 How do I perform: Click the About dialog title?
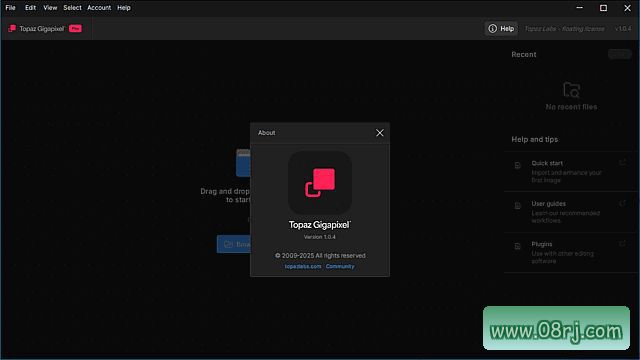tap(267, 133)
